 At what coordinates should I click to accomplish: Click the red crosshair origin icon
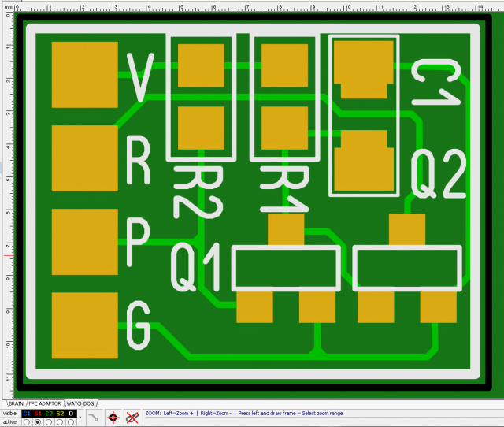tap(113, 417)
